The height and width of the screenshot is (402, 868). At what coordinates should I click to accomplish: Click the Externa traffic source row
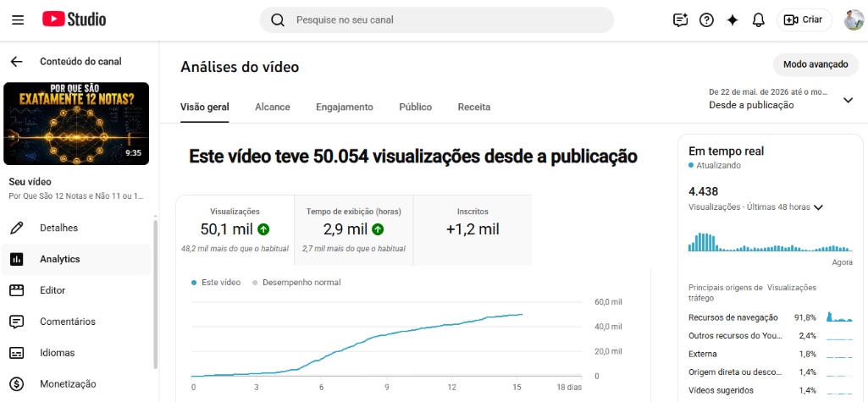click(x=771, y=354)
